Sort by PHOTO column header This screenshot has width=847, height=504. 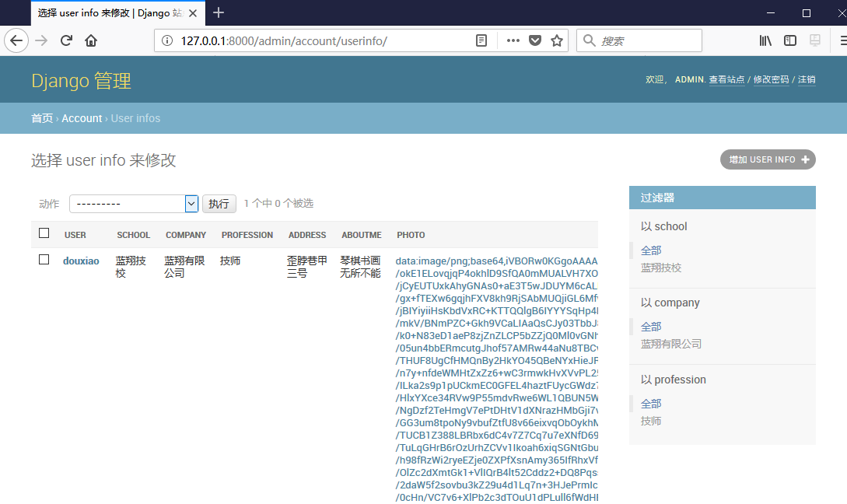[411, 235]
